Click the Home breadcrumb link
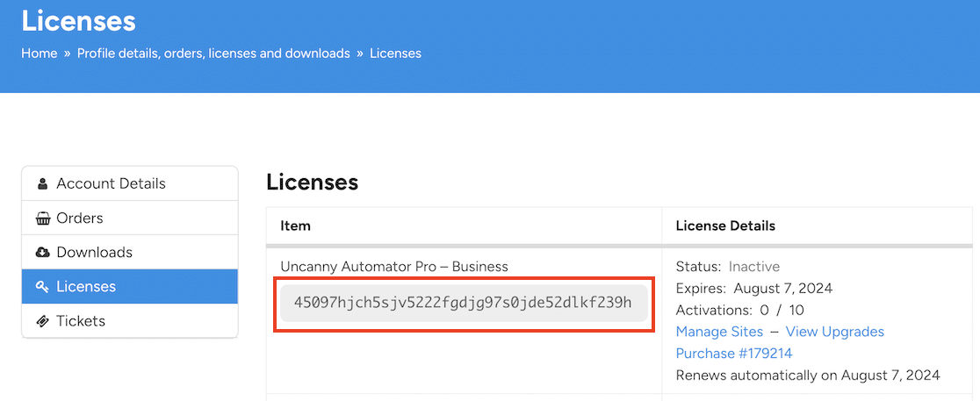The image size is (980, 401). [40, 54]
